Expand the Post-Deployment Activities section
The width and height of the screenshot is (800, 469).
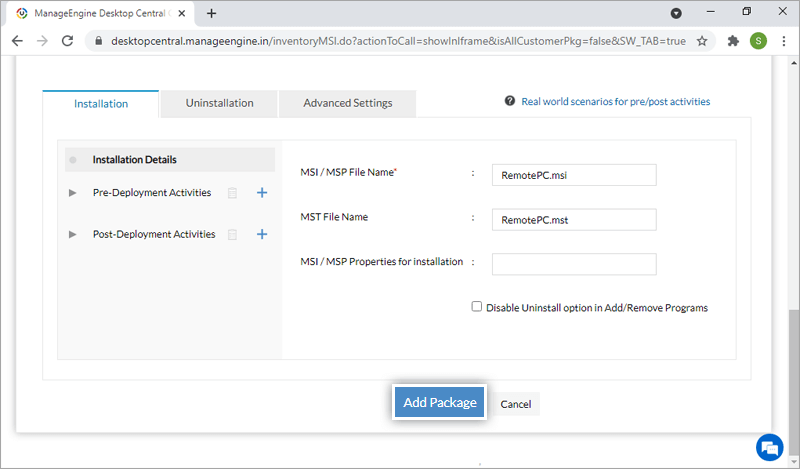coord(72,234)
